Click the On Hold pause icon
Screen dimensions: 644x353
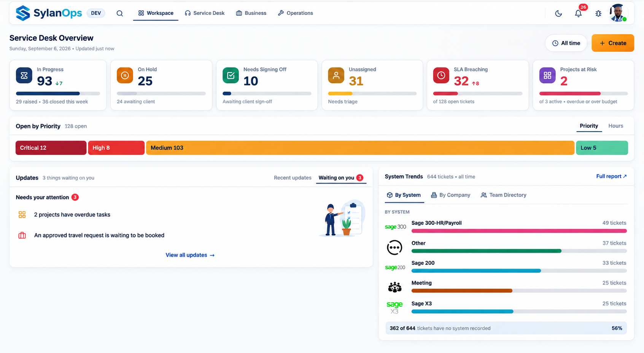125,75
